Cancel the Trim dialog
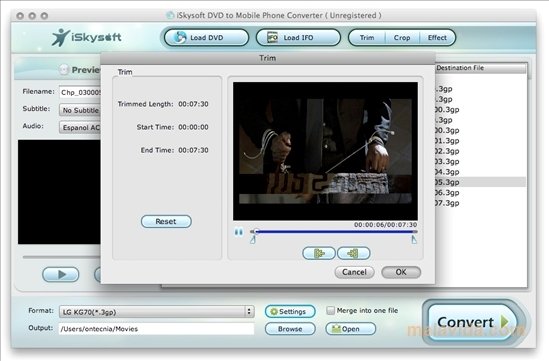This screenshot has height=361, width=549. (354, 272)
